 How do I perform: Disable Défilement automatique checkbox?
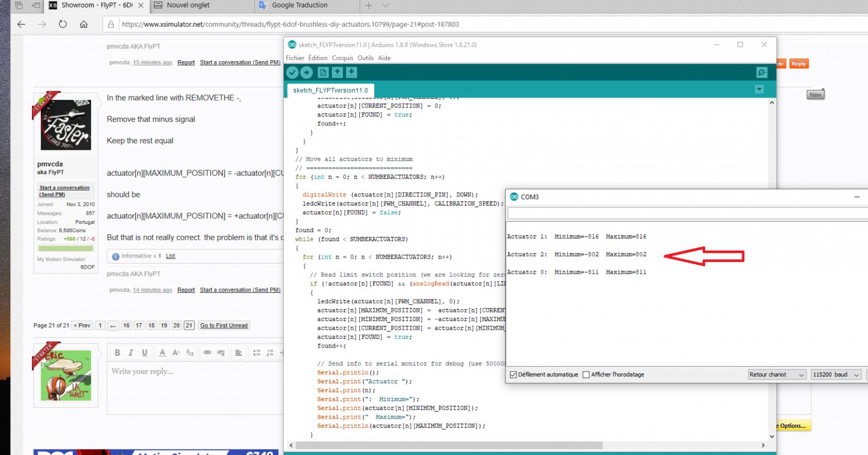click(x=513, y=375)
